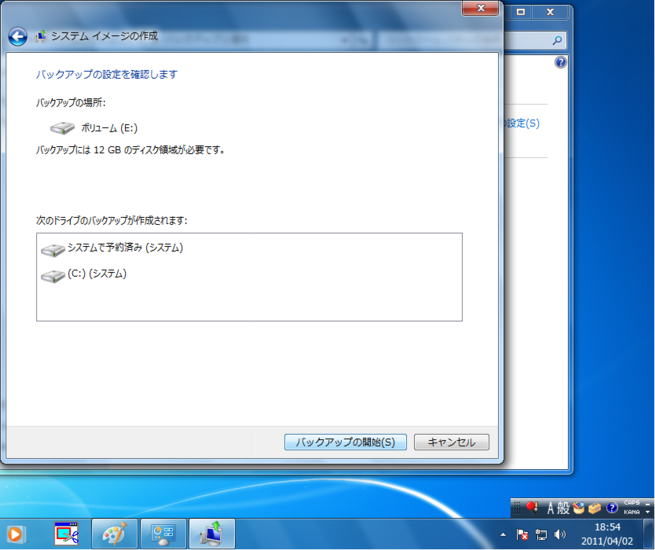Open the 設定(S) link in background window
Image resolution: width=655 pixels, height=550 pixels.
pos(522,123)
